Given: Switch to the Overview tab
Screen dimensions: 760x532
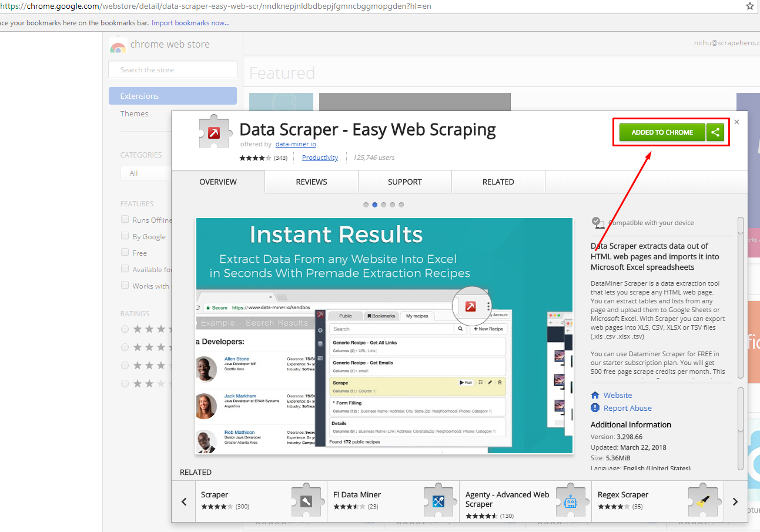Looking at the screenshot, I should 218,182.
